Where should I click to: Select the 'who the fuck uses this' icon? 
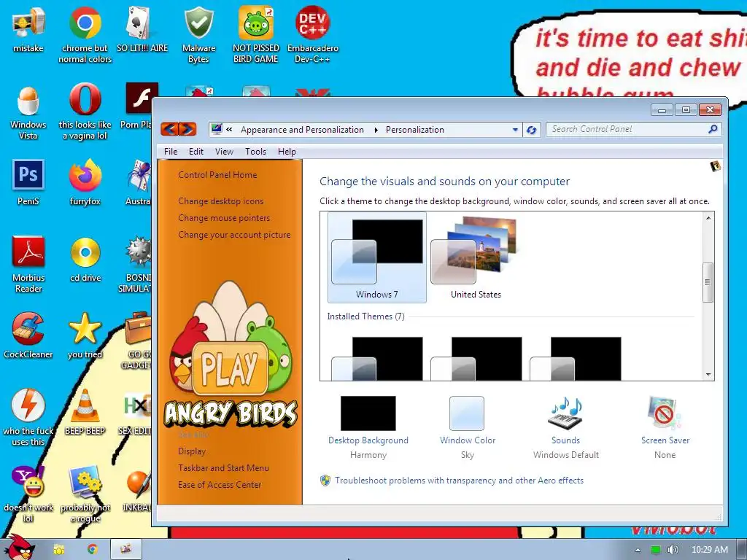[28, 418]
